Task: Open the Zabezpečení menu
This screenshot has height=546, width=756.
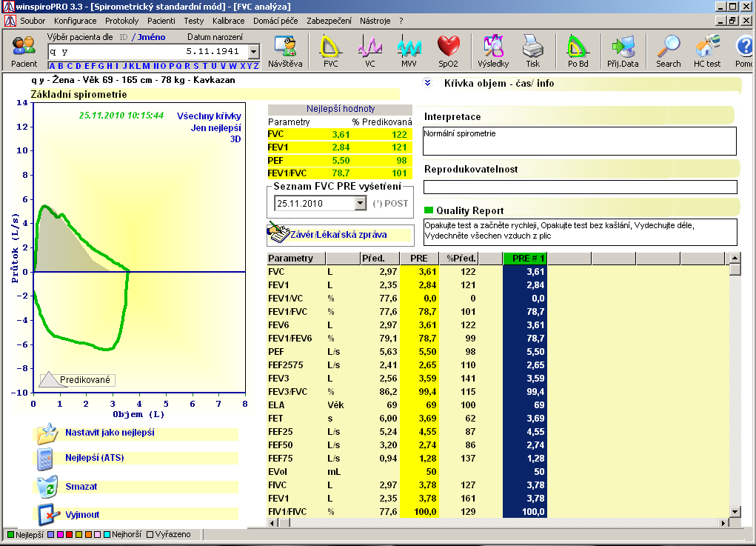Action: point(329,21)
